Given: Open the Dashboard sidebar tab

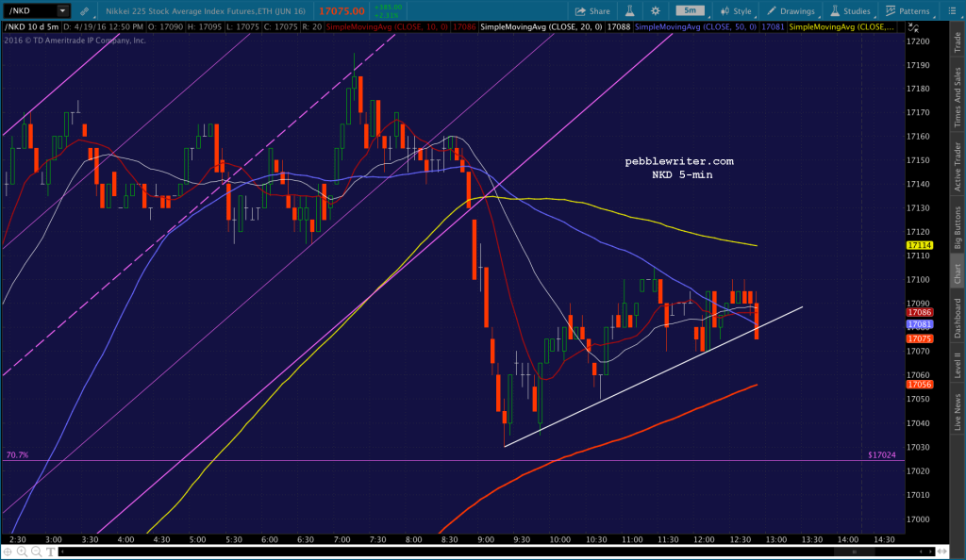Looking at the screenshot, I should click(x=958, y=318).
